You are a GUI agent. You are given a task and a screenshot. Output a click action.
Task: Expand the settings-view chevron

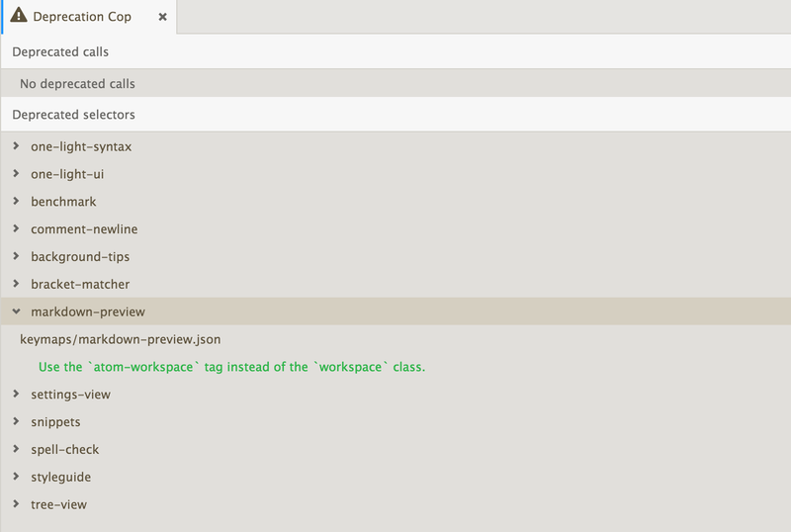pos(16,394)
